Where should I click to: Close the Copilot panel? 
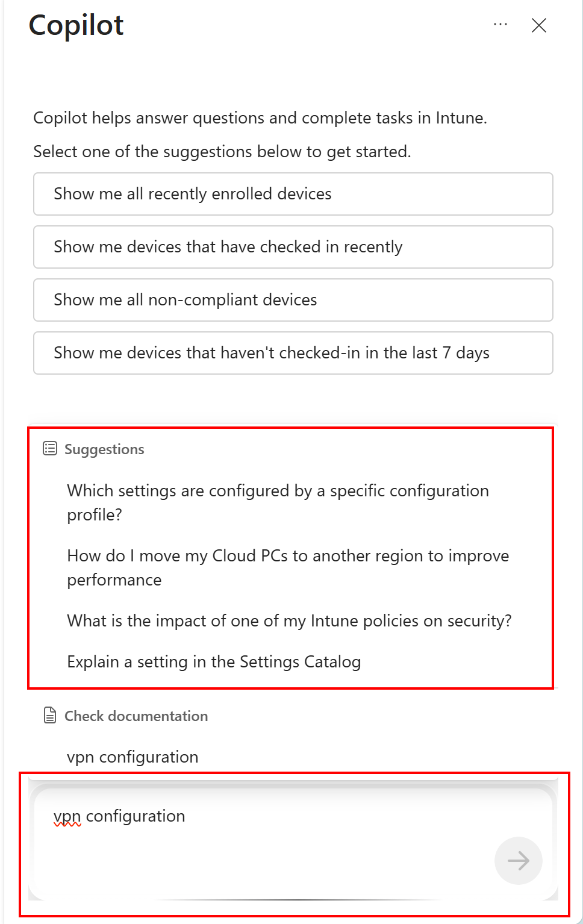pos(538,25)
